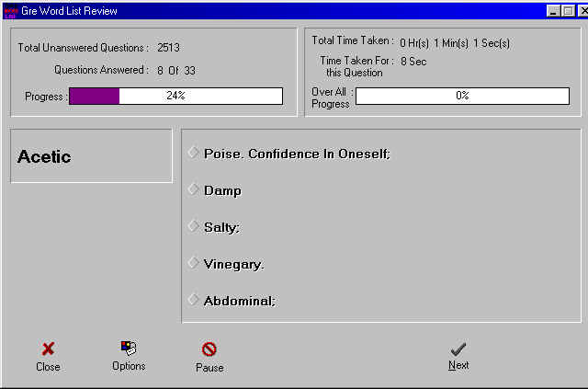The width and height of the screenshot is (588, 389).
Task: Click the checkmark Next icon
Action: pos(458,349)
